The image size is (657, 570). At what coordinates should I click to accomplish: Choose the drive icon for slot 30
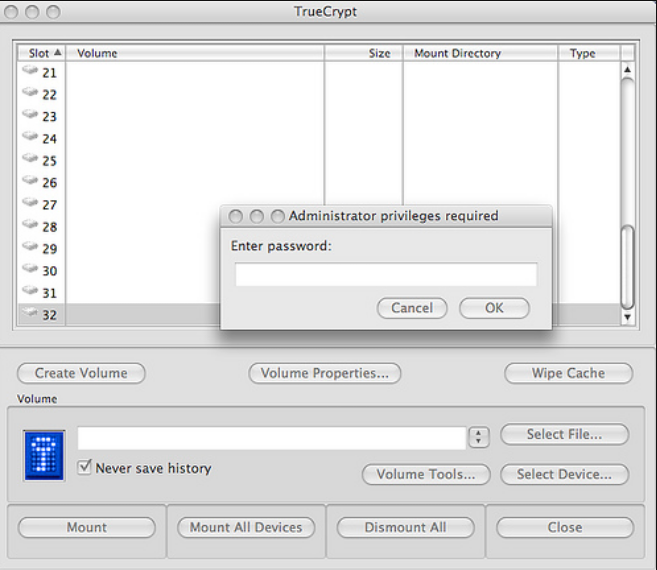pos(29,270)
